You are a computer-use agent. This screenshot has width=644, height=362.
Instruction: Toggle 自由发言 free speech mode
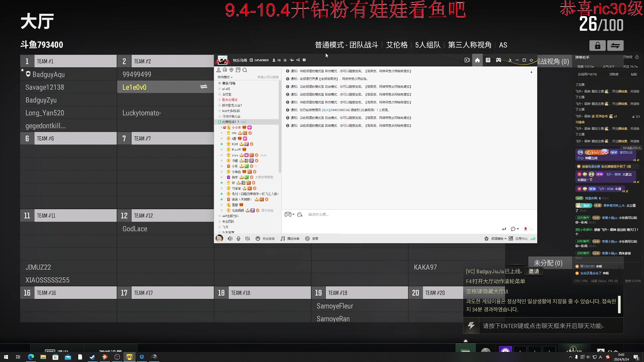[x=265, y=239]
